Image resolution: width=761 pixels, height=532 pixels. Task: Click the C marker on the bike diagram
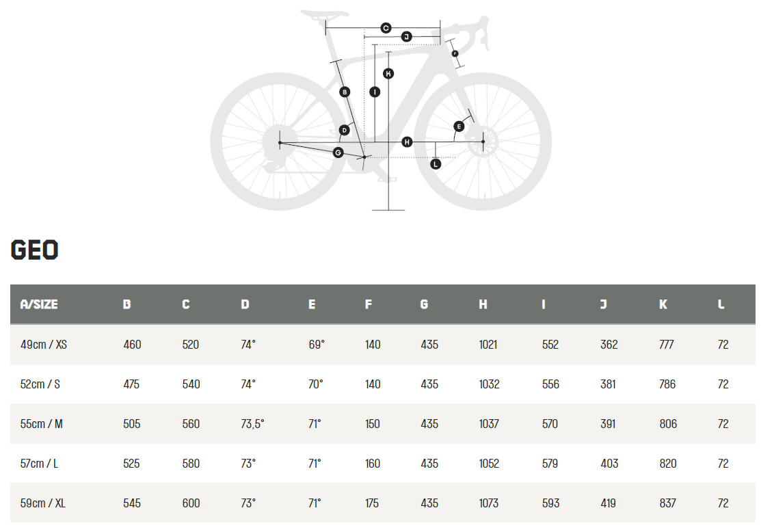point(386,28)
